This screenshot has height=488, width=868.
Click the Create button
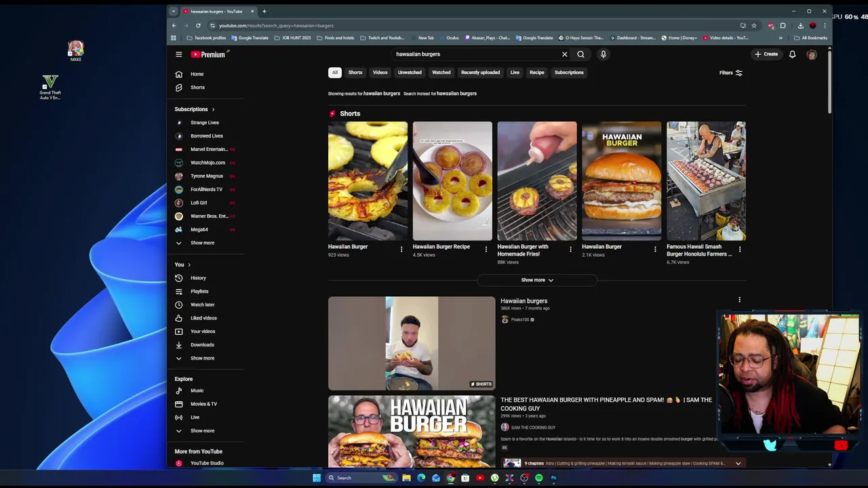pos(766,54)
